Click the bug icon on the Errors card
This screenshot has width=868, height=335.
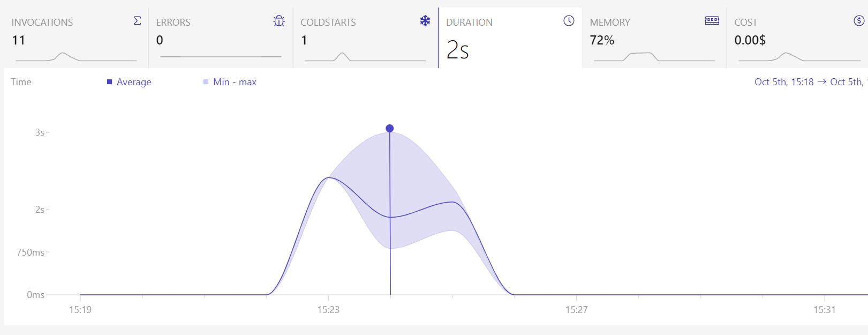coord(280,21)
